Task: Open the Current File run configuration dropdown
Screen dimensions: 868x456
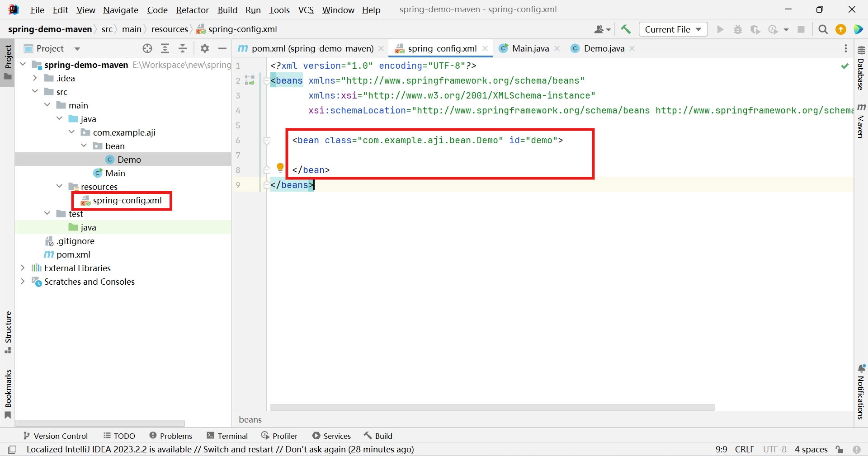Action: 673,29
